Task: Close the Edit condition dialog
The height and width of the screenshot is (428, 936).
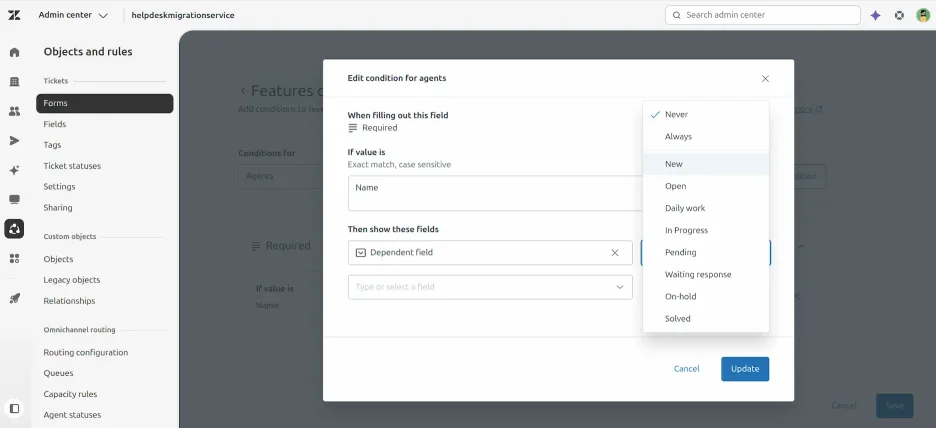Action: pos(765,79)
